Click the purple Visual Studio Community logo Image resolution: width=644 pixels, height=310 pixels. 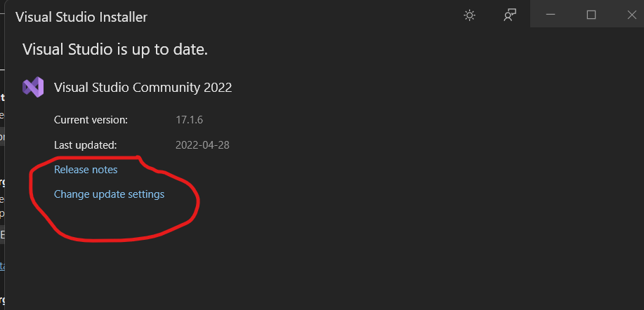point(33,87)
